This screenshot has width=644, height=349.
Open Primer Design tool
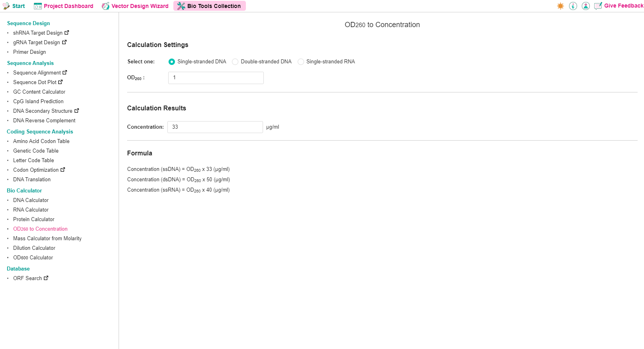point(29,52)
